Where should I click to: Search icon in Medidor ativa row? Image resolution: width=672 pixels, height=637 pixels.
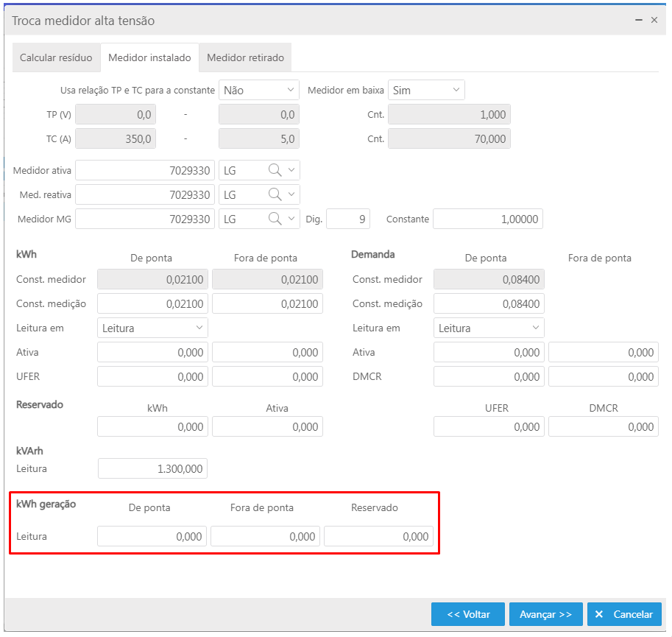point(275,170)
